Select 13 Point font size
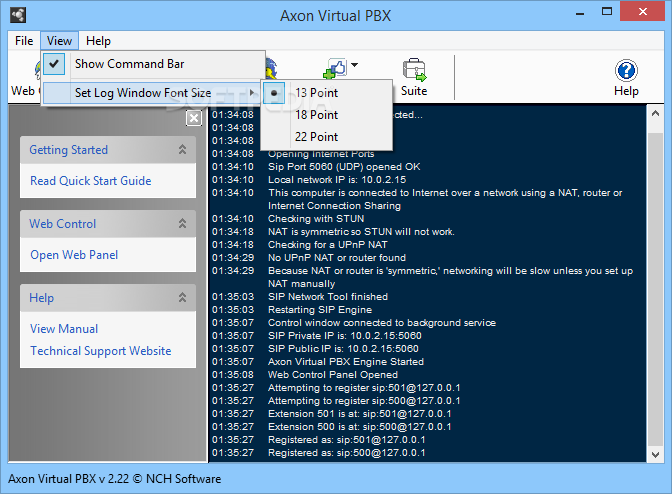The image size is (672, 494). tap(327, 93)
